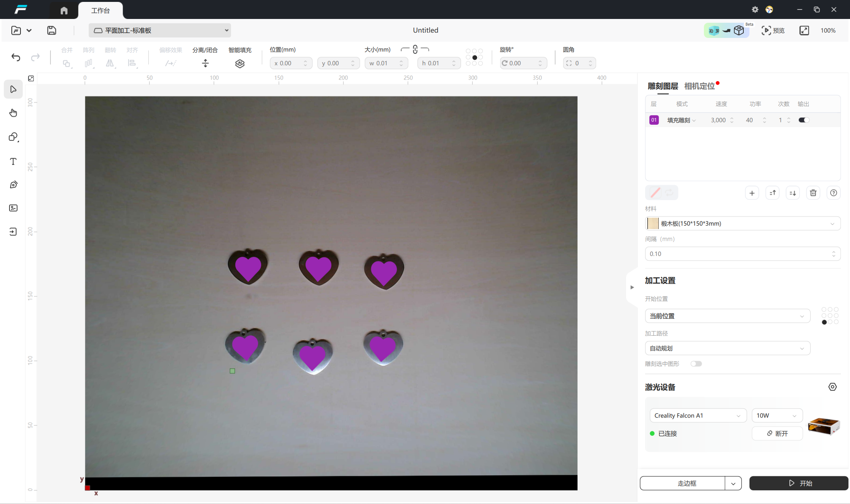Choose the Hand pan tool
Image resolution: width=850 pixels, height=504 pixels.
(x=13, y=113)
